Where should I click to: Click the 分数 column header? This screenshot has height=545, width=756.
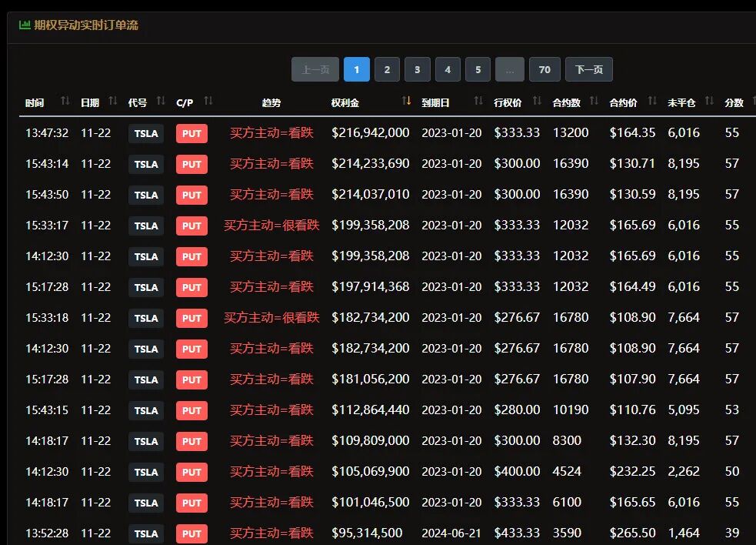[734, 103]
